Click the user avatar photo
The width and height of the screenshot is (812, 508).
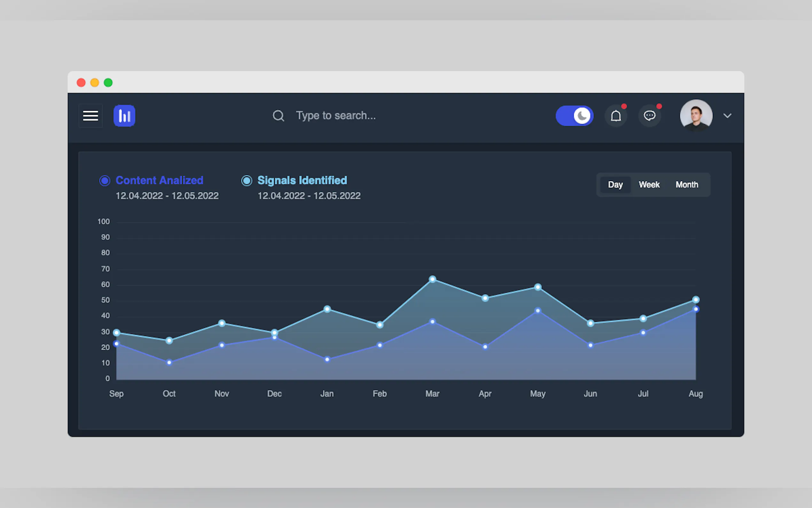coord(696,115)
